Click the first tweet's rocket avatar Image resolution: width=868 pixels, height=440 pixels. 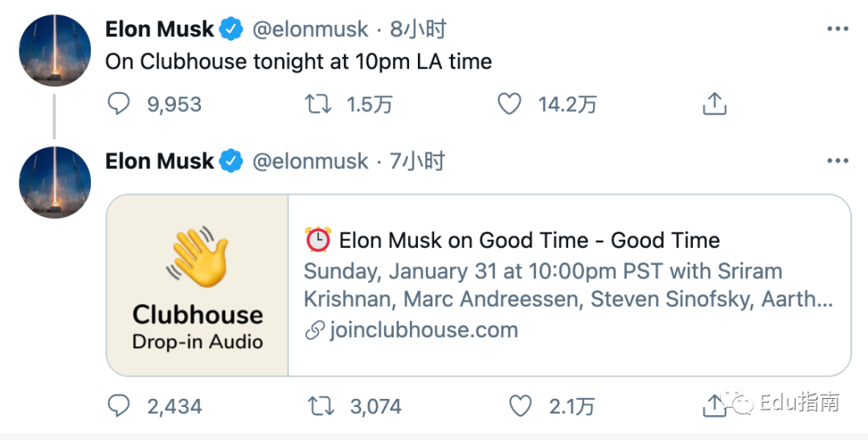(x=55, y=51)
